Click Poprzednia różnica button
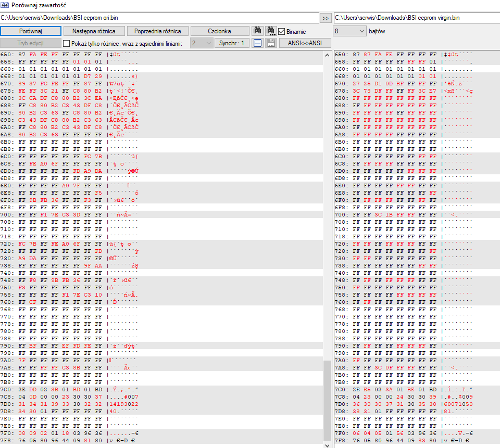The height and width of the screenshot is (448, 500). pyautogui.click(x=157, y=31)
